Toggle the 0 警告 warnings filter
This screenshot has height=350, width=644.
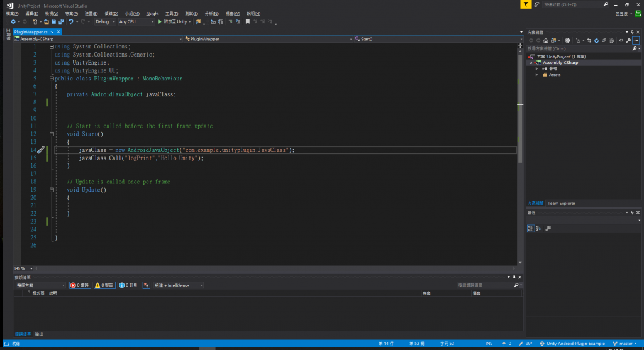click(x=104, y=285)
